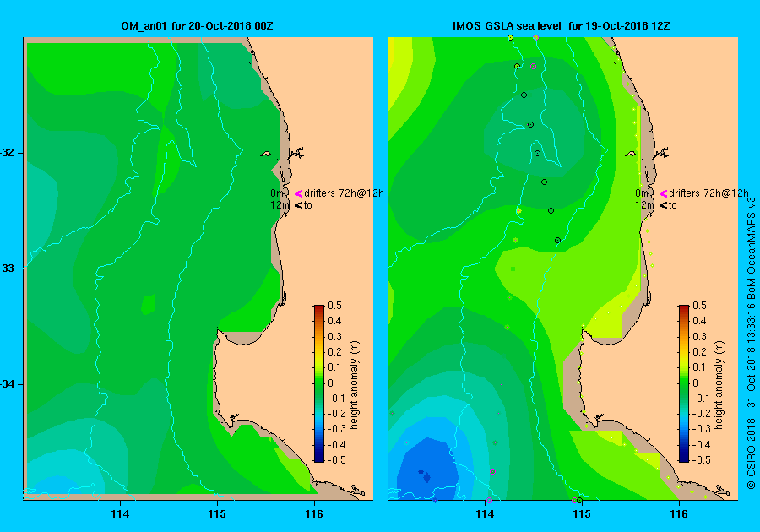Click the IMOS GSLA sea level title
Image resolution: width=760 pixels, height=532 pixels.
[562, 26]
